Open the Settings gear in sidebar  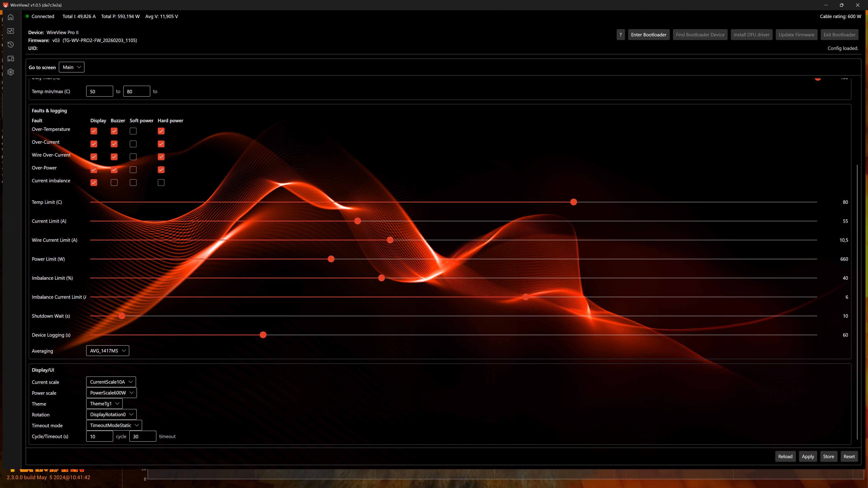point(11,72)
